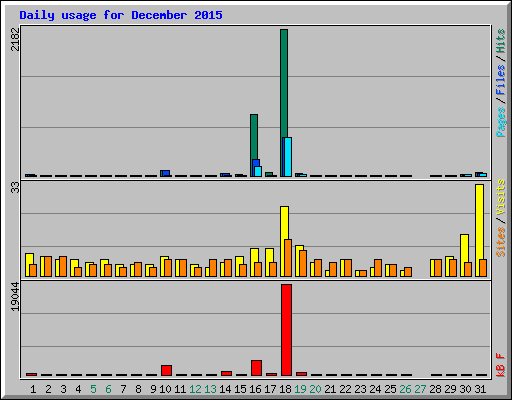
Task: Select the orange Sites bar for day 24
Action: pos(378,268)
